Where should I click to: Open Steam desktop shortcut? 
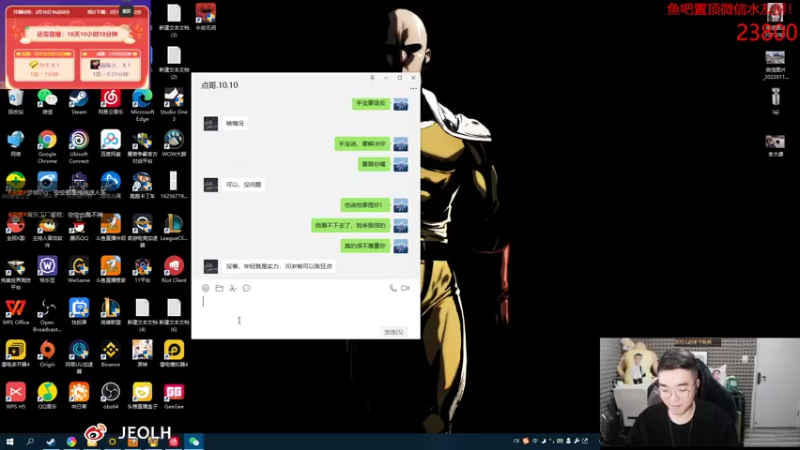79,102
